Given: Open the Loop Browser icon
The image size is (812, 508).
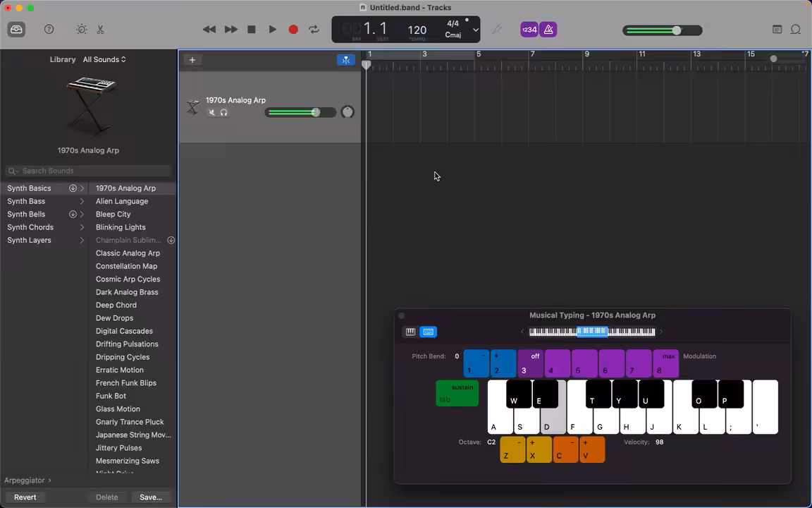Looking at the screenshot, I should pyautogui.click(x=795, y=30).
